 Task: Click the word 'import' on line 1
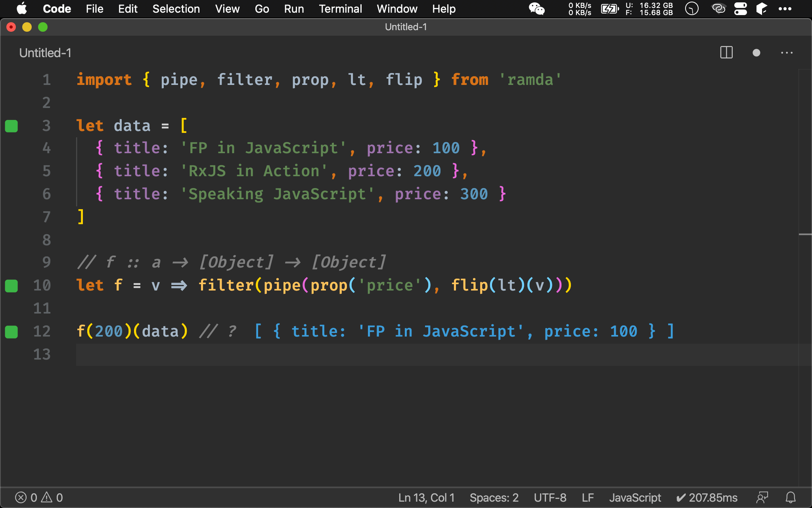tap(104, 80)
